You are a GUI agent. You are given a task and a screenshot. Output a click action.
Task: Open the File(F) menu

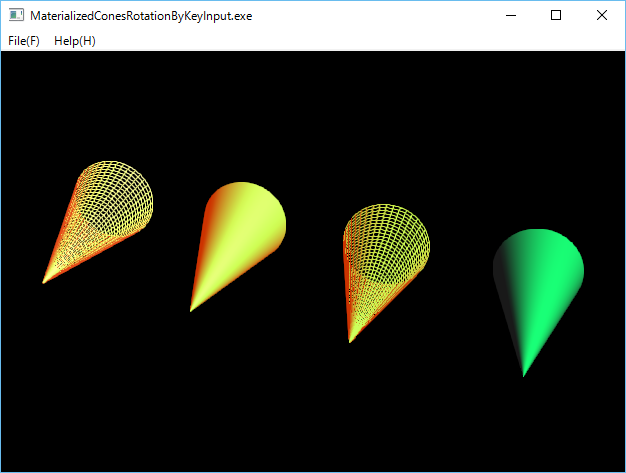pos(24,41)
